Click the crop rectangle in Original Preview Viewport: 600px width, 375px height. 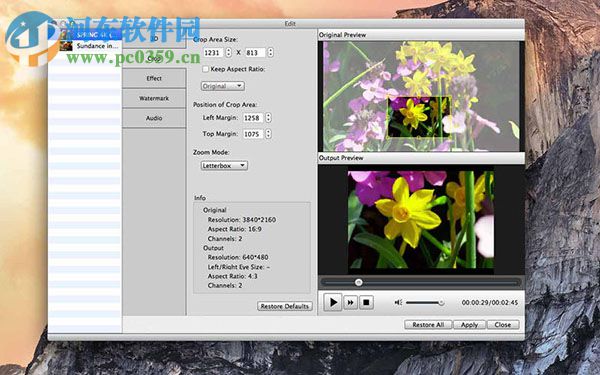418,116
